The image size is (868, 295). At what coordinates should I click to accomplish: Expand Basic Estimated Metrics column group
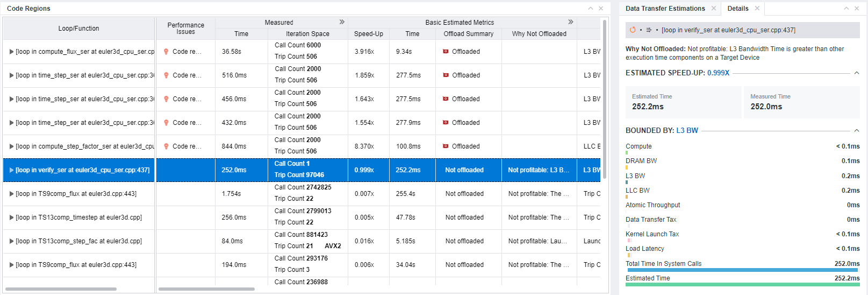[x=571, y=22]
